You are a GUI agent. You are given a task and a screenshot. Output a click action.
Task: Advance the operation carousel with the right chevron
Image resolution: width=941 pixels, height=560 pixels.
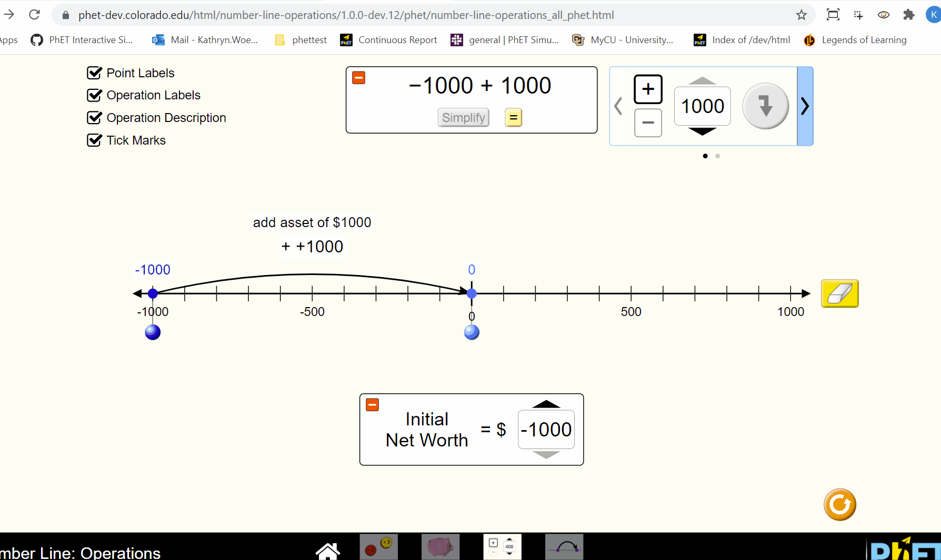pyautogui.click(x=805, y=106)
